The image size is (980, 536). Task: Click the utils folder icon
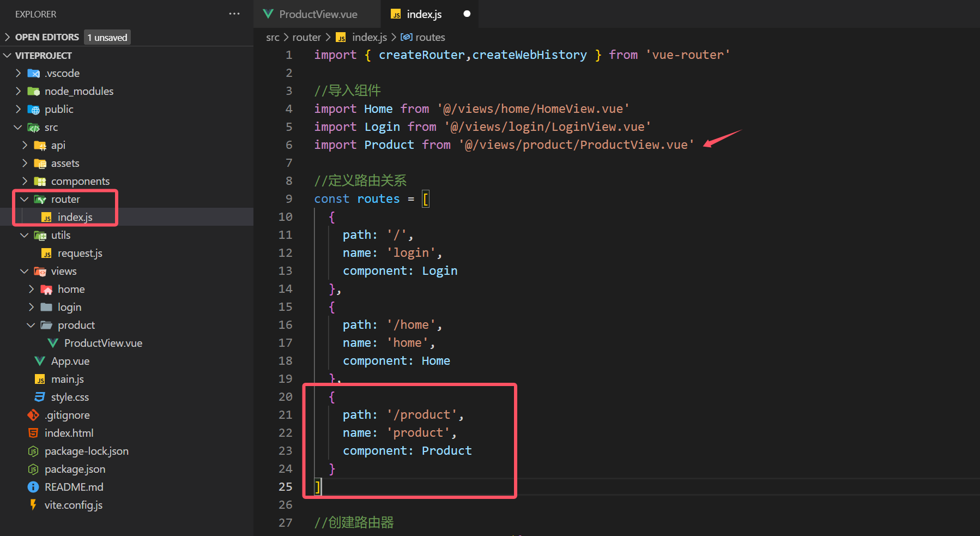click(40, 236)
